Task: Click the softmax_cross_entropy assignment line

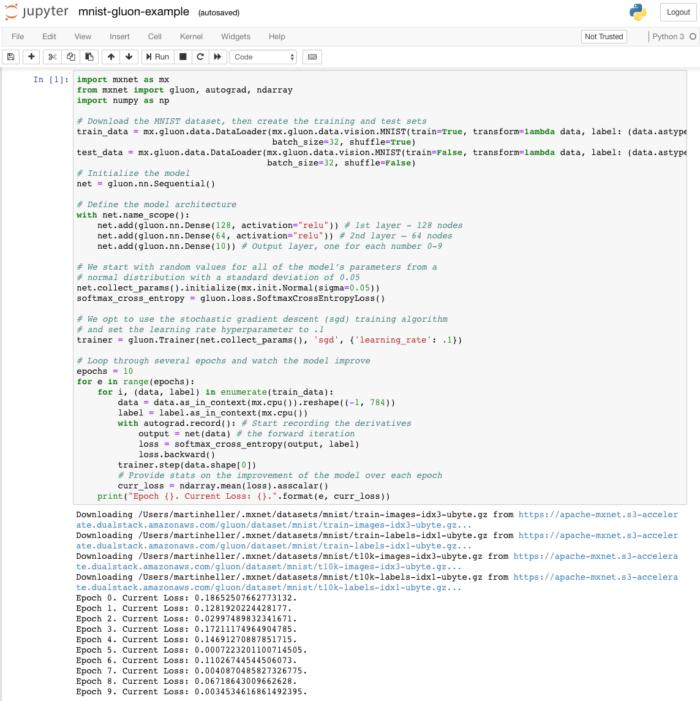Action: click(231, 299)
